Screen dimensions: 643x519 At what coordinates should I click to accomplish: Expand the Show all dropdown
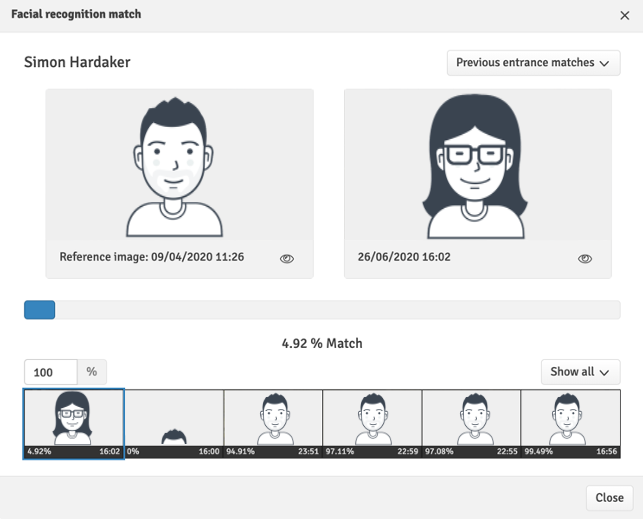(x=581, y=372)
